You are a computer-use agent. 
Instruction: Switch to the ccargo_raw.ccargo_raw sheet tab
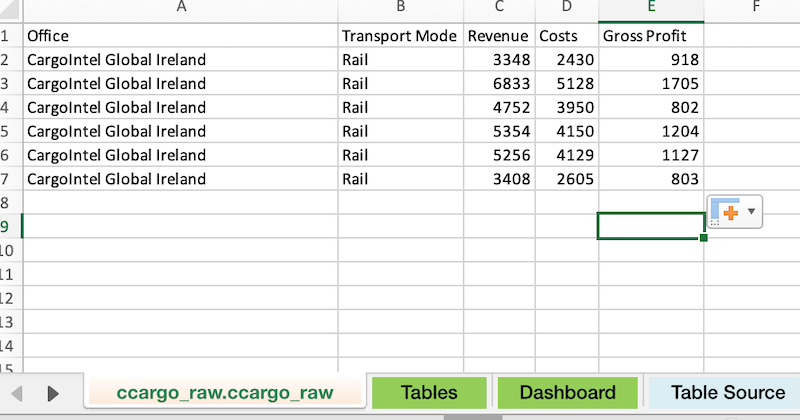click(x=225, y=393)
